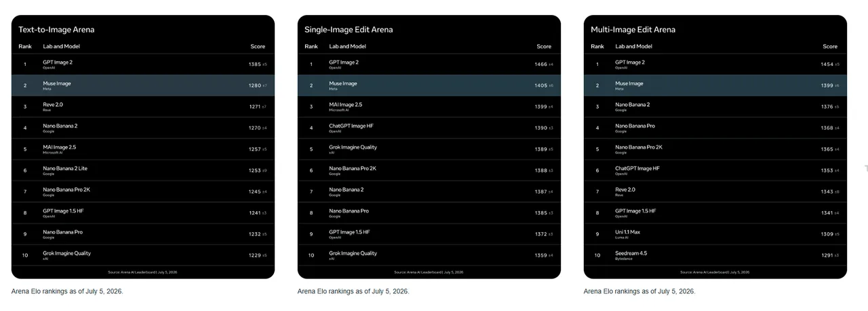
Task: Select Uni 1.1 Max row in Multi-Image Edit
Action: pyautogui.click(x=715, y=234)
